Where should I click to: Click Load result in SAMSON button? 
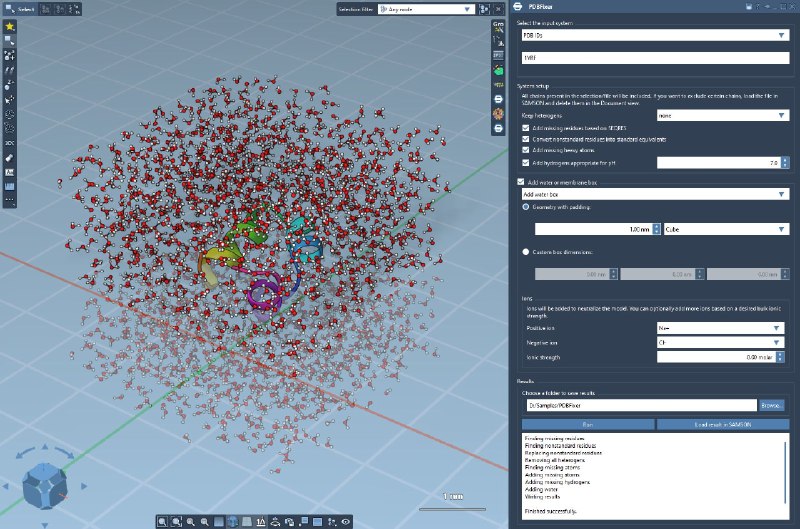coord(723,424)
